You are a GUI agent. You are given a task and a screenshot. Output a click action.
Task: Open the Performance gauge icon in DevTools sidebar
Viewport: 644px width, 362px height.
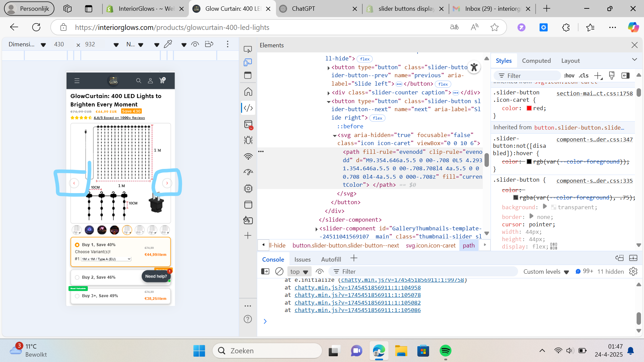[x=248, y=172]
